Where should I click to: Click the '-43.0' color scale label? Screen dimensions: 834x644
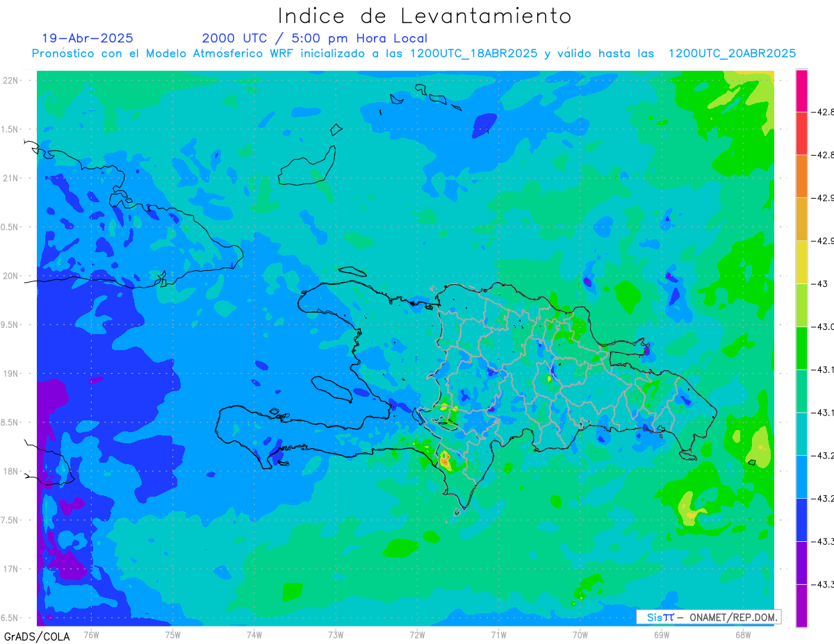[x=824, y=327]
